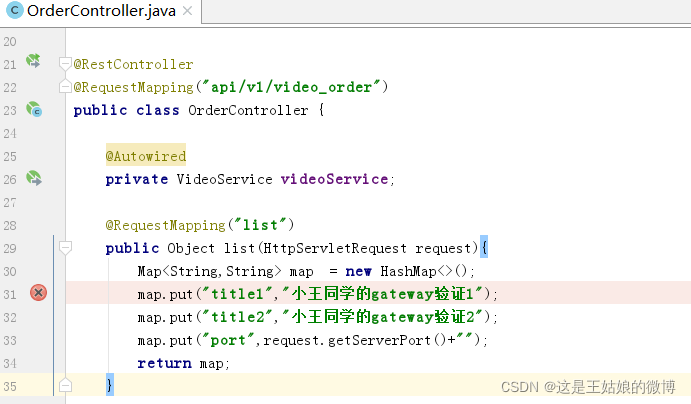
Task: Click the HashMap<>() constructor call
Action: 424,271
